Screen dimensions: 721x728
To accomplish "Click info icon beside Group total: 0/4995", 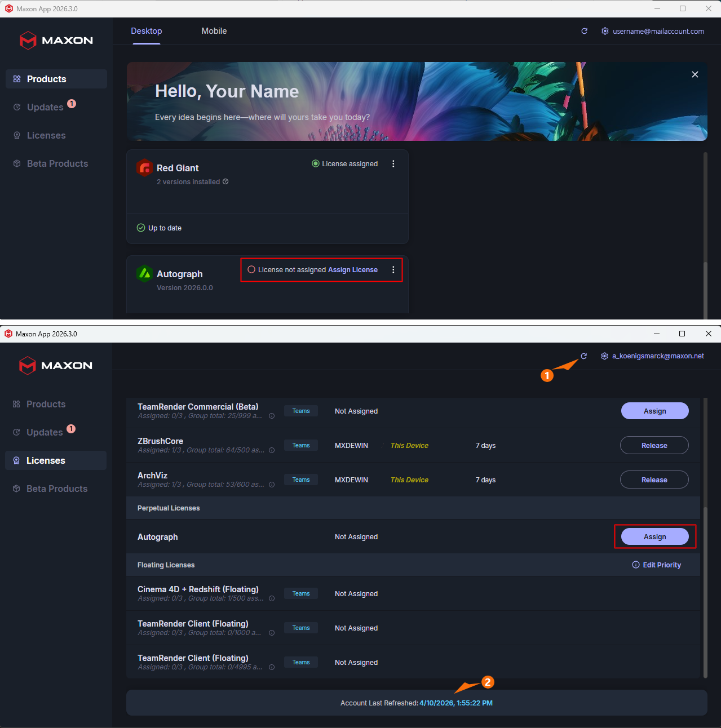I will [x=272, y=667].
